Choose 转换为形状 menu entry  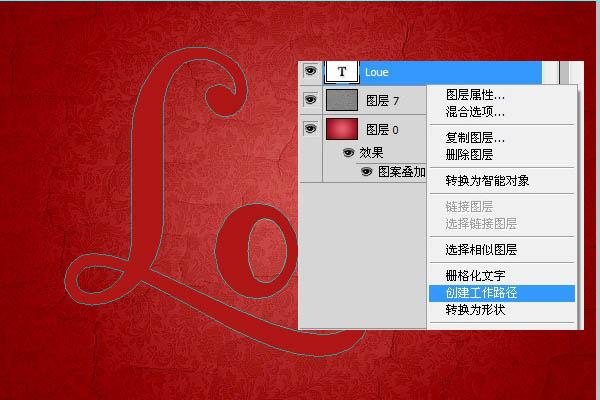coord(475,309)
